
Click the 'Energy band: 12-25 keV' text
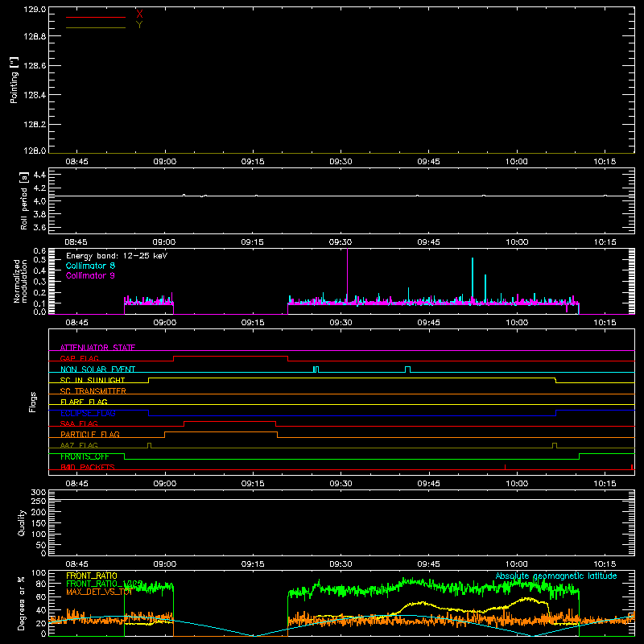click(117, 256)
